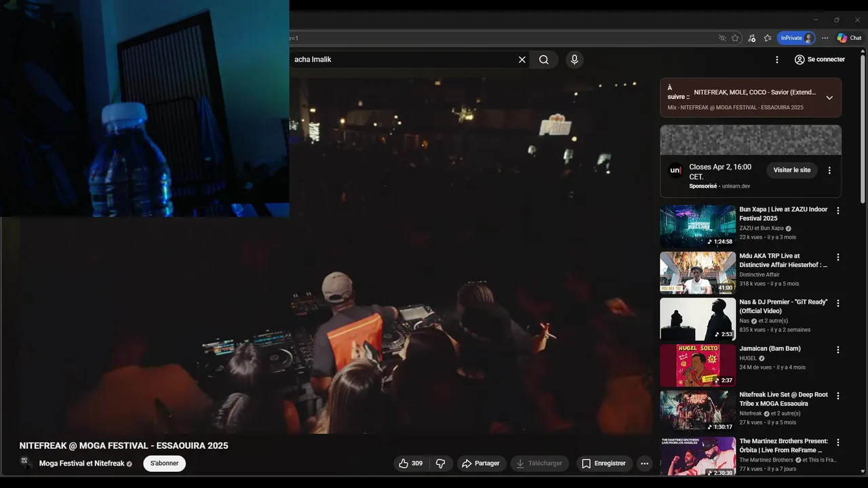The image size is (868, 488).
Task: Open options for Nitefreak Live Set Deep Root video
Action: 838,396
